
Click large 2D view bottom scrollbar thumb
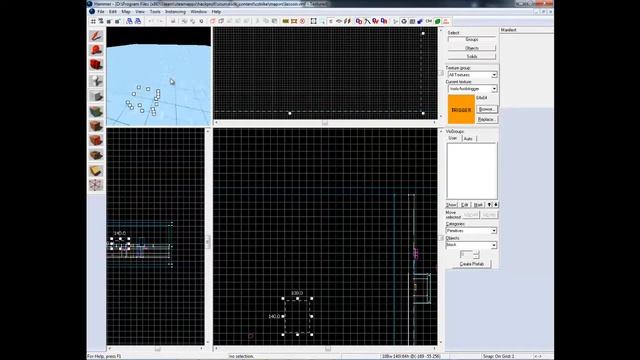pyautogui.click(x=327, y=349)
